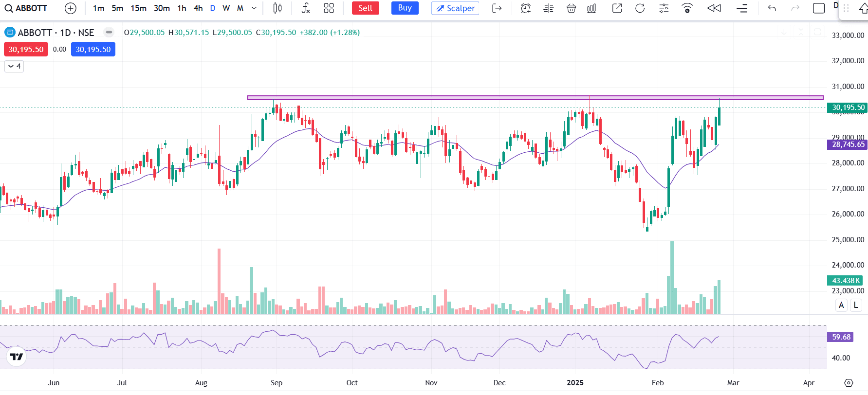The height and width of the screenshot is (395, 868).
Task: Expand the collapsed indicators legend showing 4
Action: [x=14, y=66]
